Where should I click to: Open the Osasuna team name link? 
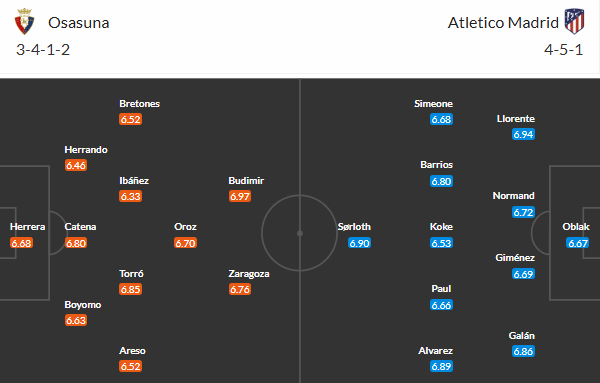[x=78, y=23]
